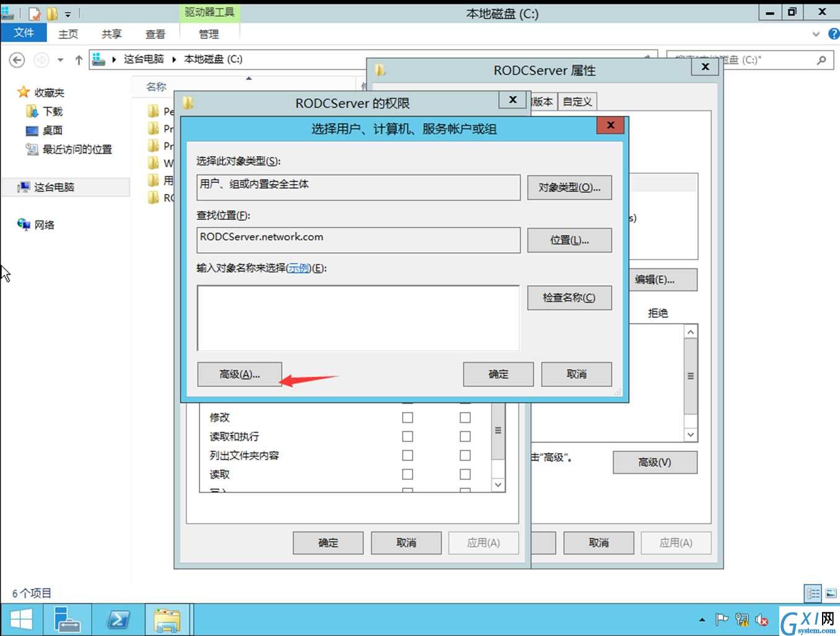Click the Advanced (高级(A)...) button in user selection dialog

pos(239,374)
